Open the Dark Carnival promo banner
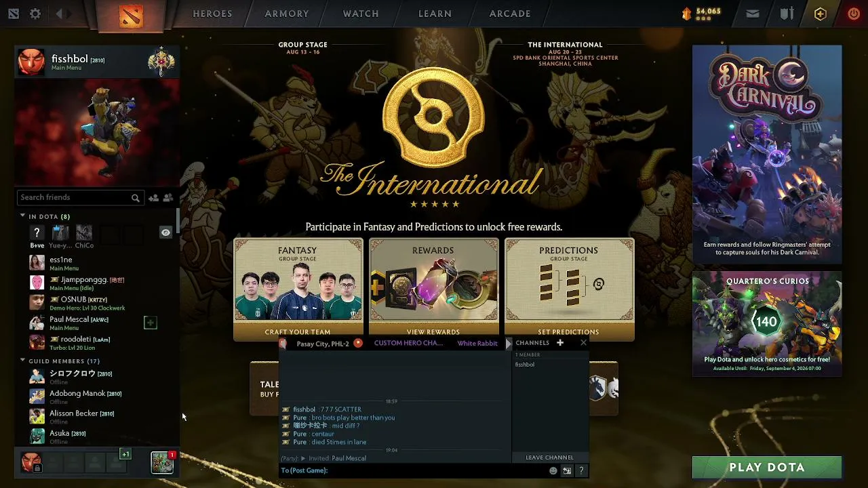The height and width of the screenshot is (488, 868). click(767, 155)
